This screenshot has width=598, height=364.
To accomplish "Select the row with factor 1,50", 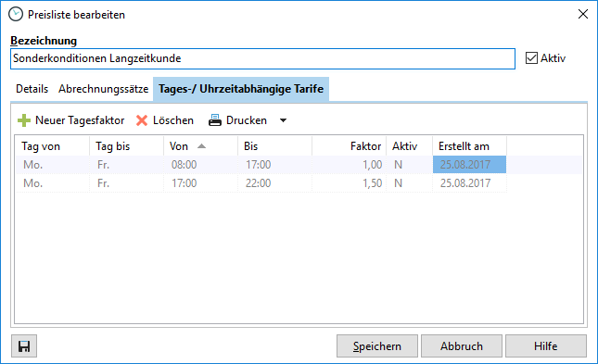I will (261, 183).
